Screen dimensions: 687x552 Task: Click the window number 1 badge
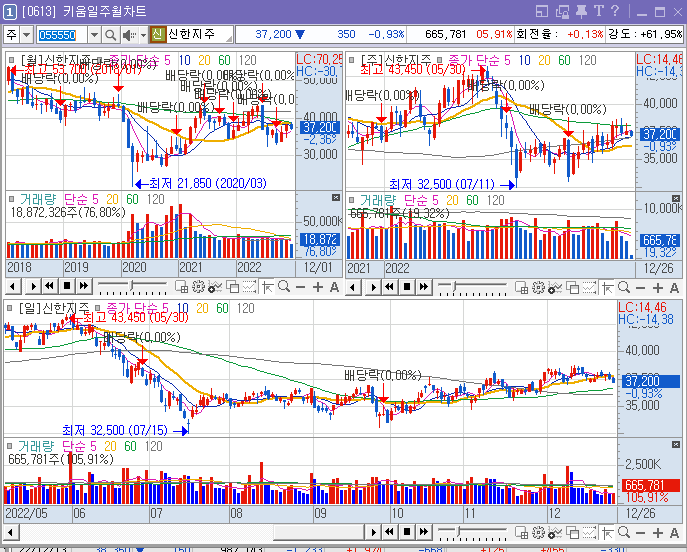click(x=10, y=12)
